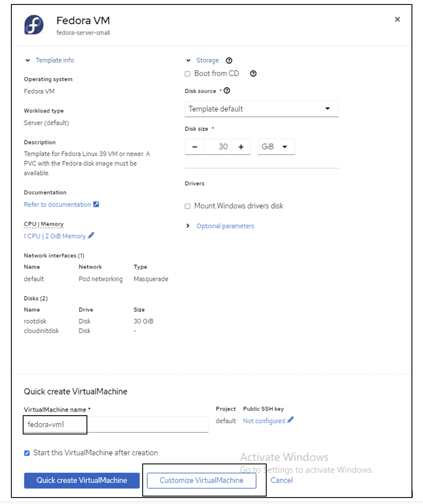Click the fedora-server-small template subtitle
Image resolution: width=423 pixels, height=504 pixels.
pyautogui.click(x=83, y=33)
